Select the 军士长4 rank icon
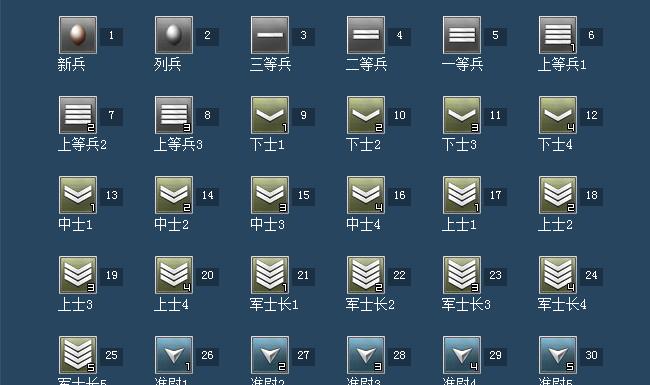The width and height of the screenshot is (650, 385). (x=558, y=275)
